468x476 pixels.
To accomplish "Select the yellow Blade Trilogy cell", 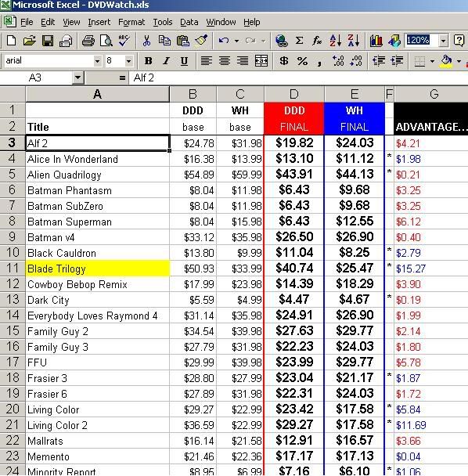I will coord(98,269).
